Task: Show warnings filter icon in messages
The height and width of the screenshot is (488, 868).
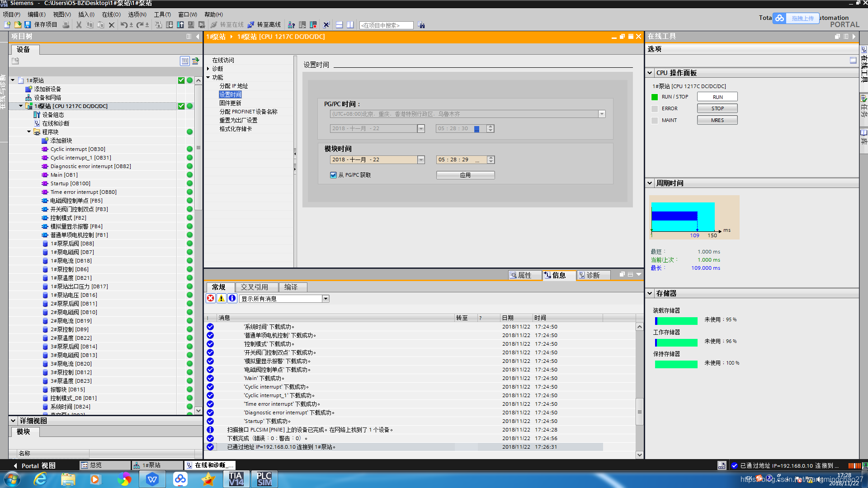Action: tap(222, 298)
